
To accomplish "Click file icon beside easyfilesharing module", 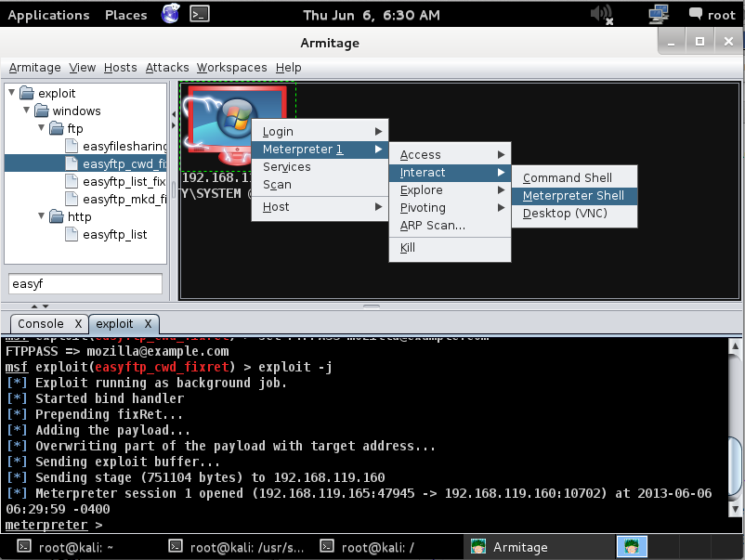I will (72, 146).
